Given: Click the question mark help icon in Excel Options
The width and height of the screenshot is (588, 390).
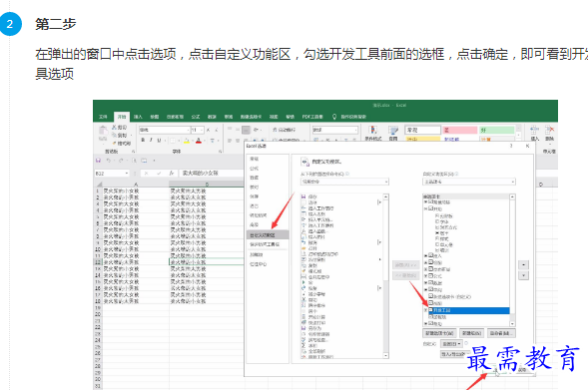Looking at the screenshot, I should coord(511,146).
